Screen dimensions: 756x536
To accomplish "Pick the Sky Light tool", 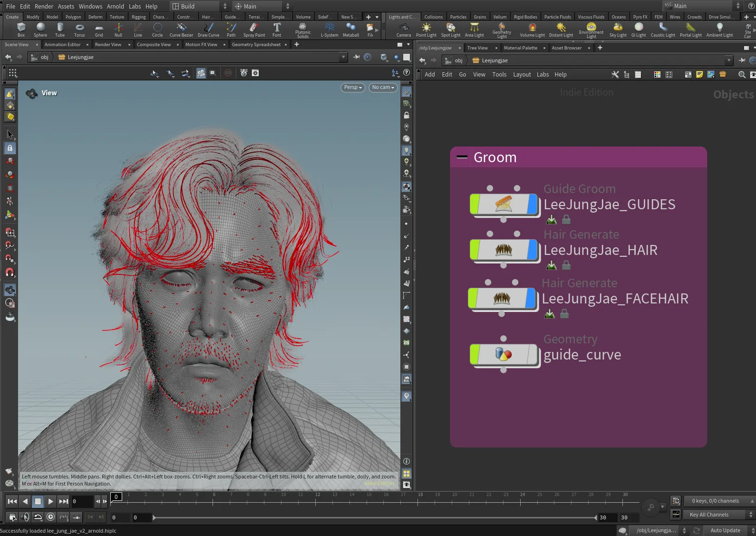I will (x=618, y=29).
